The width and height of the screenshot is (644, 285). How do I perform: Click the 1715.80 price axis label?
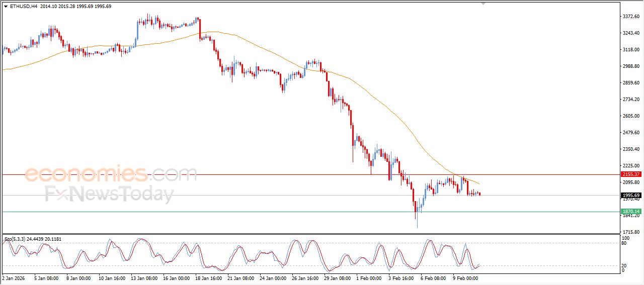(630, 232)
